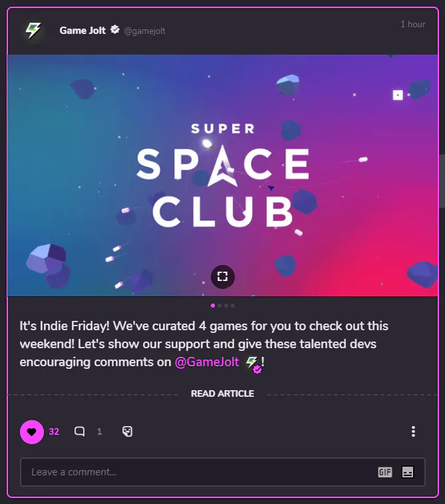Click the Game Jolt lightning bolt avatar

point(33,31)
